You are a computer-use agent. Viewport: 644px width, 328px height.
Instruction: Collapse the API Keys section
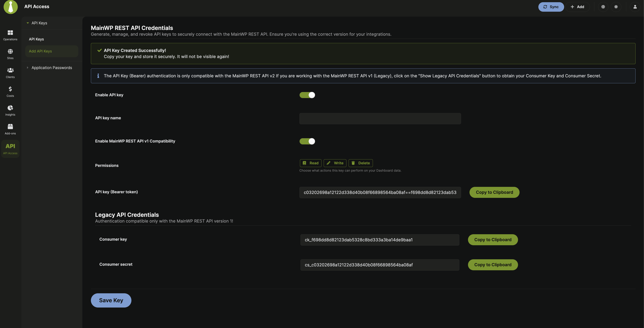[x=27, y=23]
